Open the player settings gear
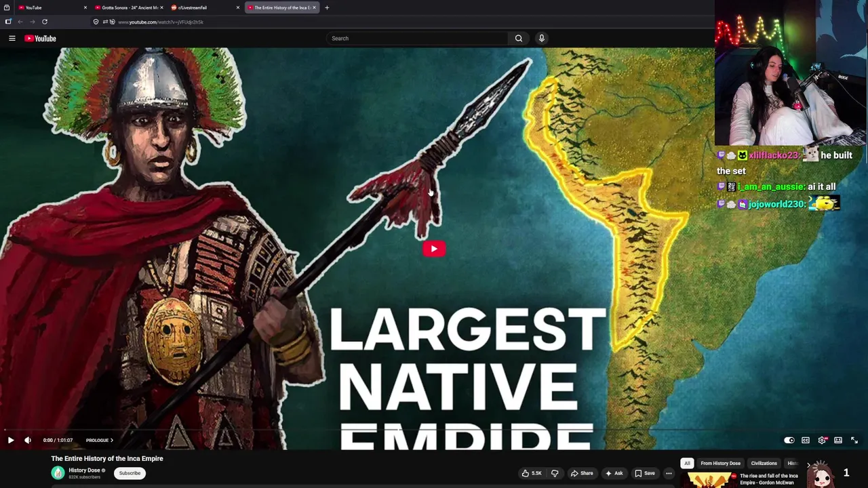The width and height of the screenshot is (868, 488). click(822, 441)
